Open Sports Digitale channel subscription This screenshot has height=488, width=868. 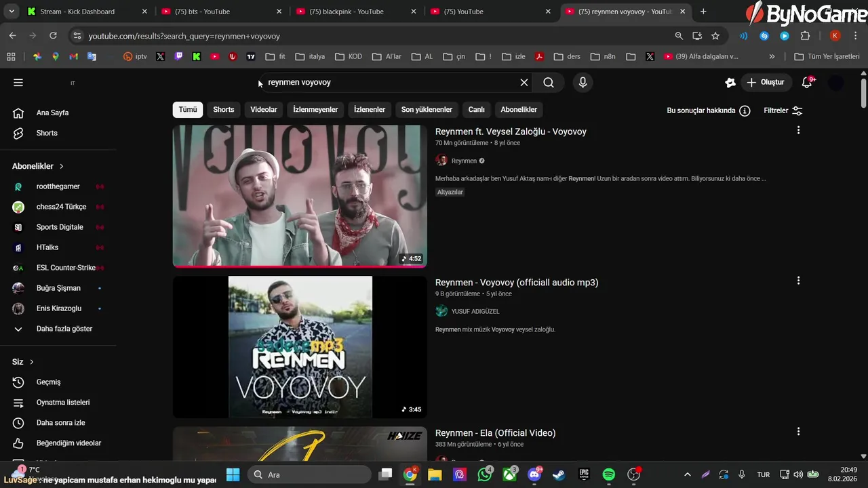pyautogui.click(x=58, y=227)
